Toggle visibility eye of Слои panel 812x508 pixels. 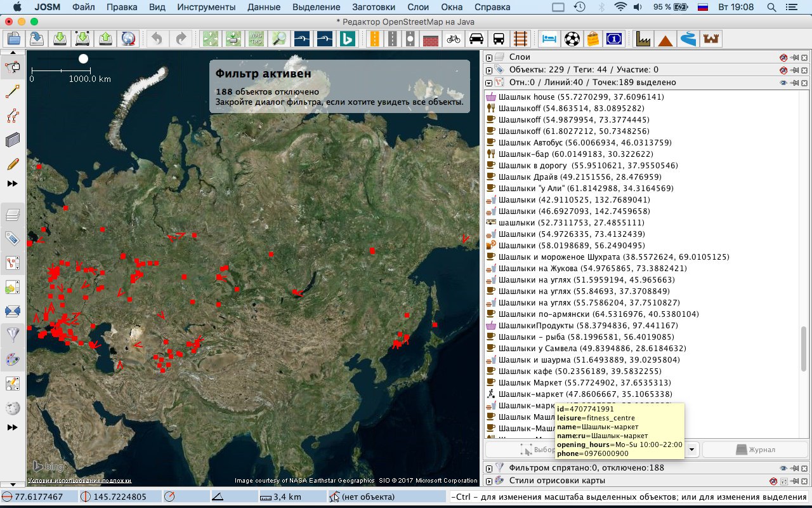coord(783,57)
